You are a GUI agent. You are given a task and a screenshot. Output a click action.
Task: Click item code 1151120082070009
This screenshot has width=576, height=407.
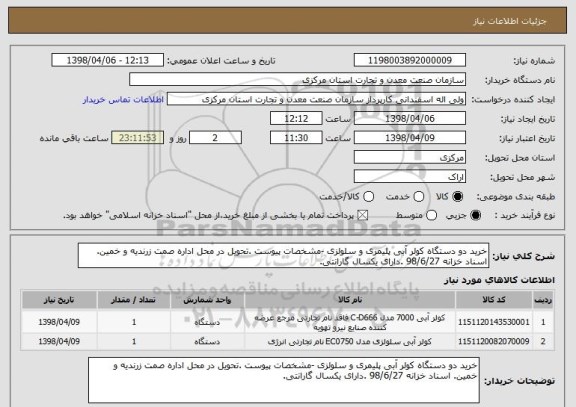coord(494,342)
